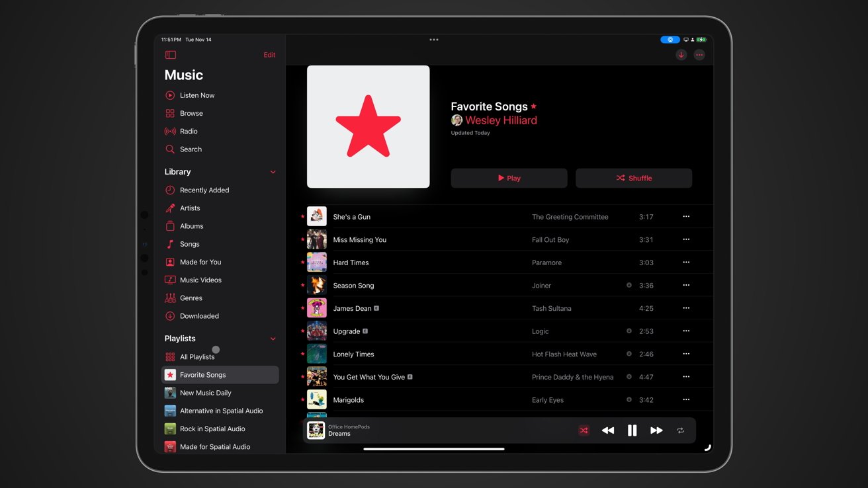Select the Search magnifier in the sidebar

191,149
